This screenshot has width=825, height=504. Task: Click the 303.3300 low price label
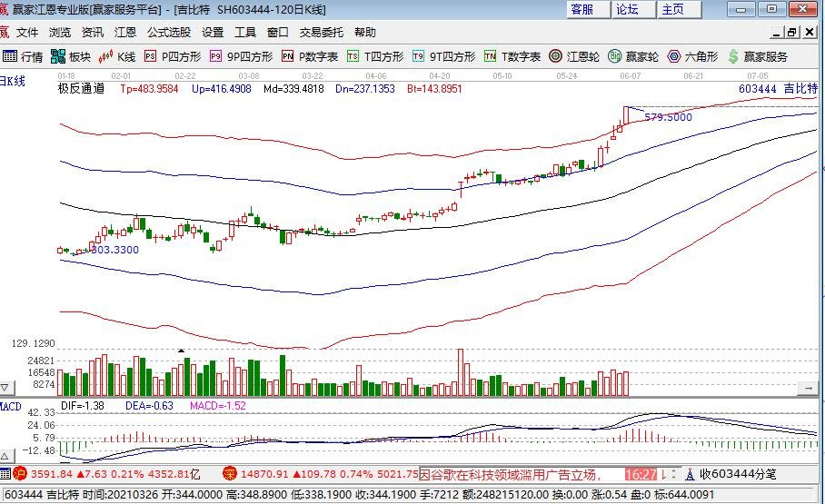pyautogui.click(x=114, y=250)
